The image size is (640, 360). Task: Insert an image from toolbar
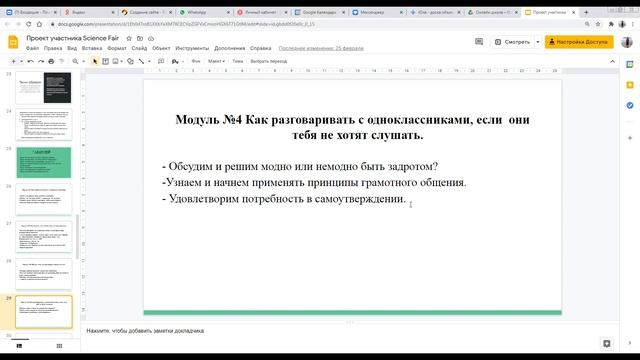(116, 61)
